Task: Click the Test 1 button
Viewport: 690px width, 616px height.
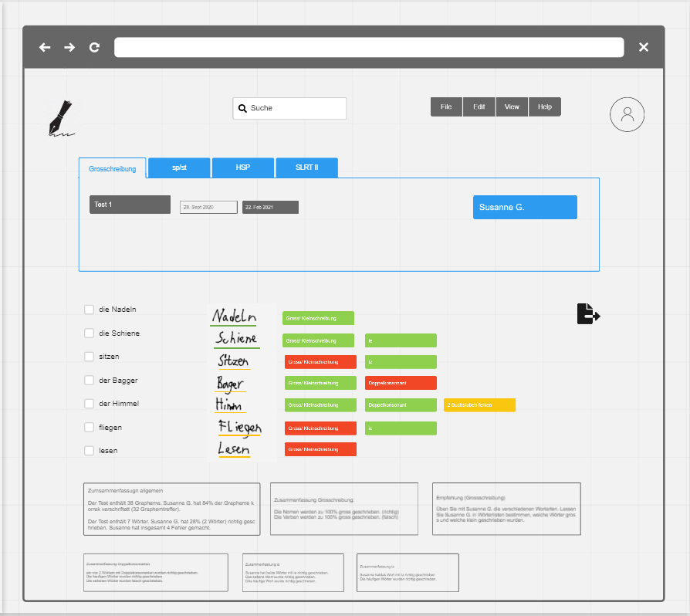Action: tap(130, 205)
